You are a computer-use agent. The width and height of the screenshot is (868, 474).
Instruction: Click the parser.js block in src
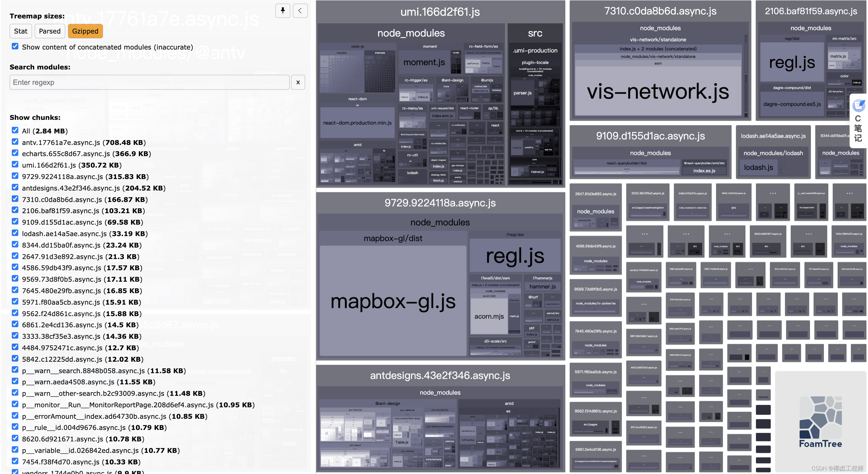coord(522,93)
